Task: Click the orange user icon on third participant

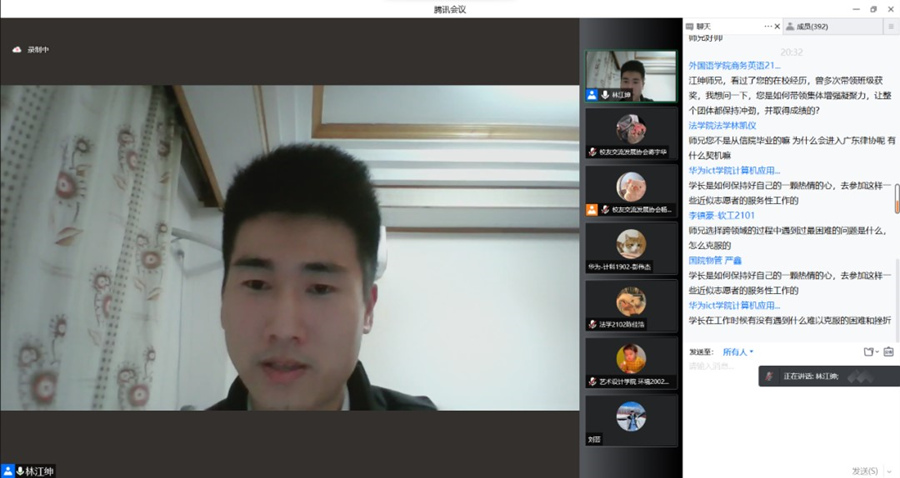Action: coord(592,210)
